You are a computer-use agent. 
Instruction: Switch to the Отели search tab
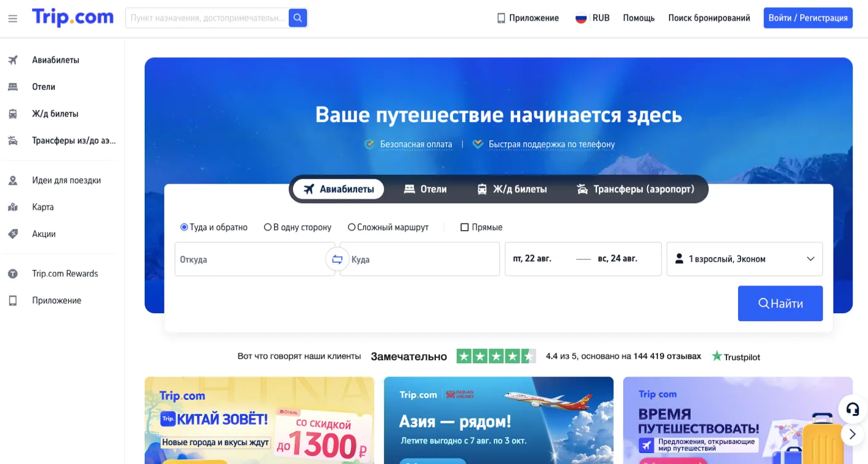click(425, 189)
